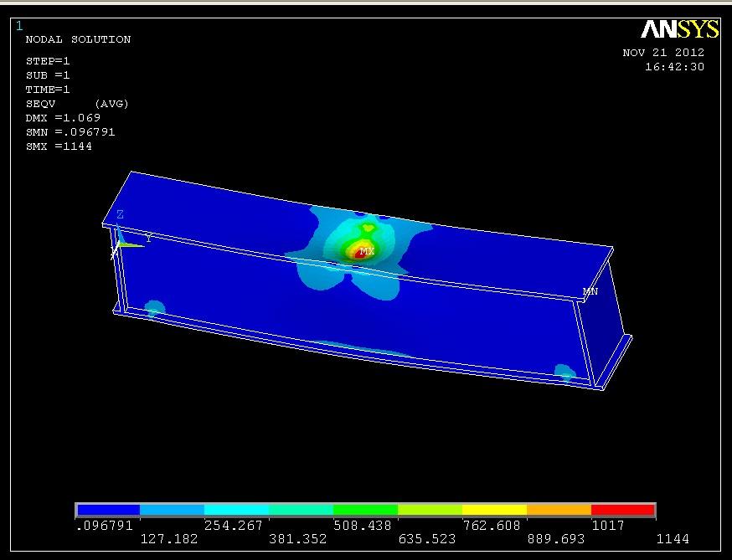732x560 pixels.
Task: Click the cyan legend swatch
Action: click(237, 509)
